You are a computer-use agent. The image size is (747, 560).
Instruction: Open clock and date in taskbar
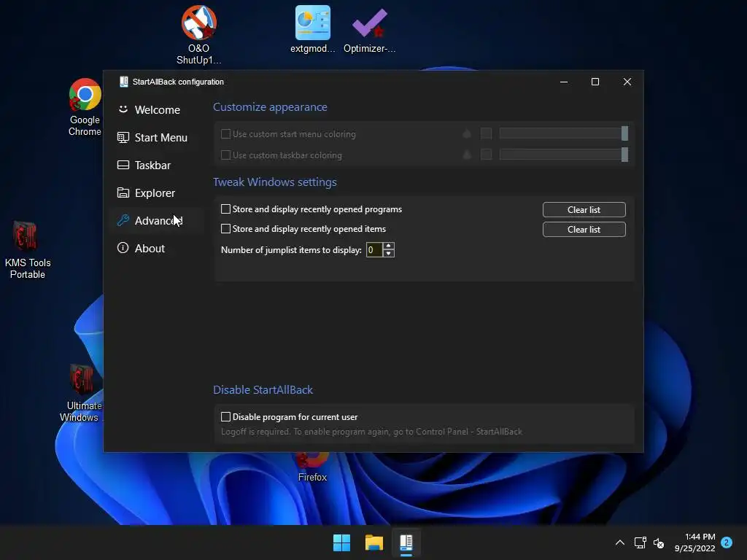[x=695, y=542]
